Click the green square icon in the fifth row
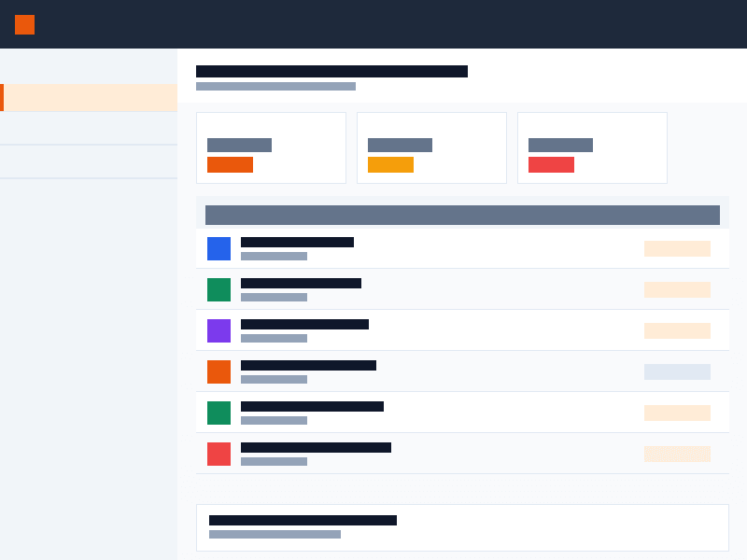 218,413
